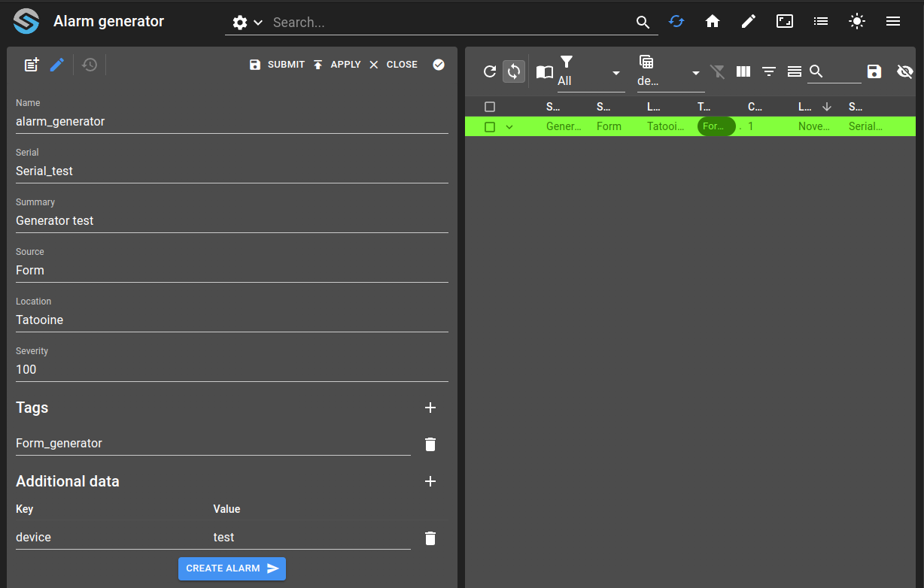
Task: Go to the home page icon
Action: (x=713, y=21)
